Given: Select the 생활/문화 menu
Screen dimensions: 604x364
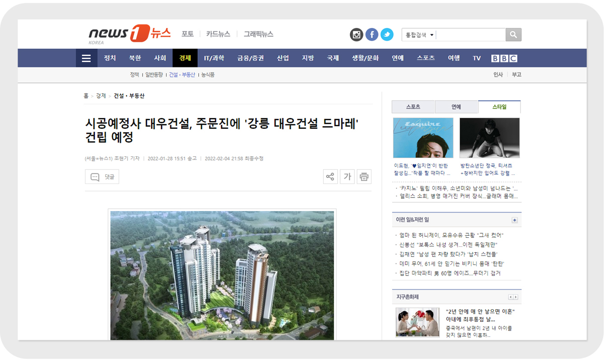Looking at the screenshot, I should pos(365,58).
